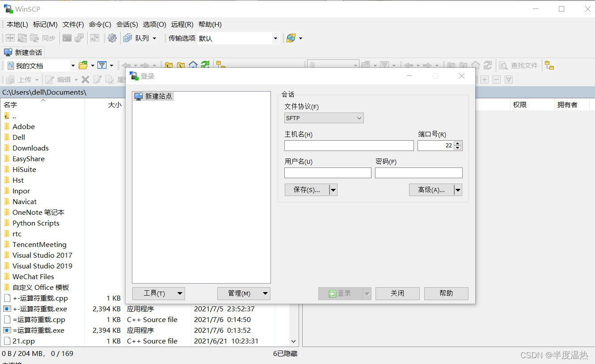
Task: Click the parent directory folder icon
Action: [x=169, y=65]
